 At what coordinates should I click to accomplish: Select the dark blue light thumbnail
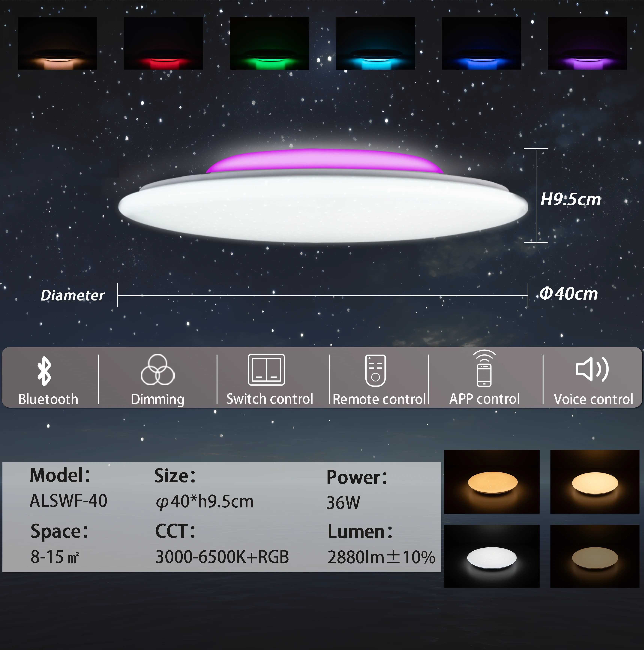coord(481,43)
